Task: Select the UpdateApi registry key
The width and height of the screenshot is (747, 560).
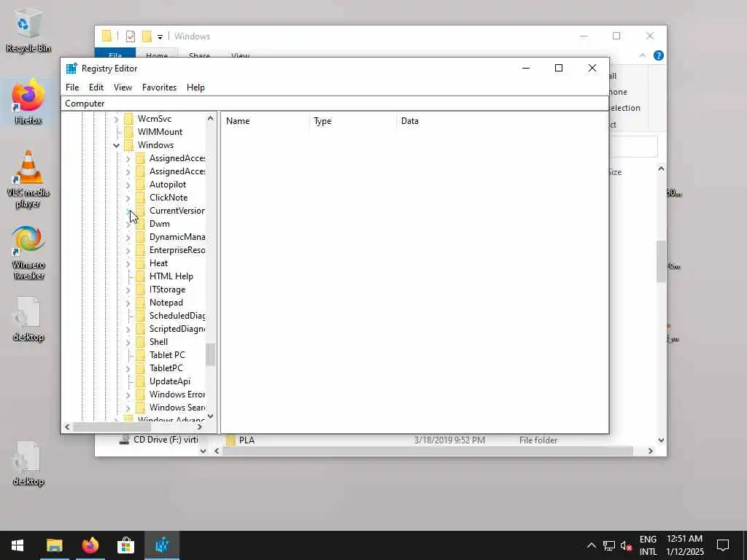Action: pos(169,381)
